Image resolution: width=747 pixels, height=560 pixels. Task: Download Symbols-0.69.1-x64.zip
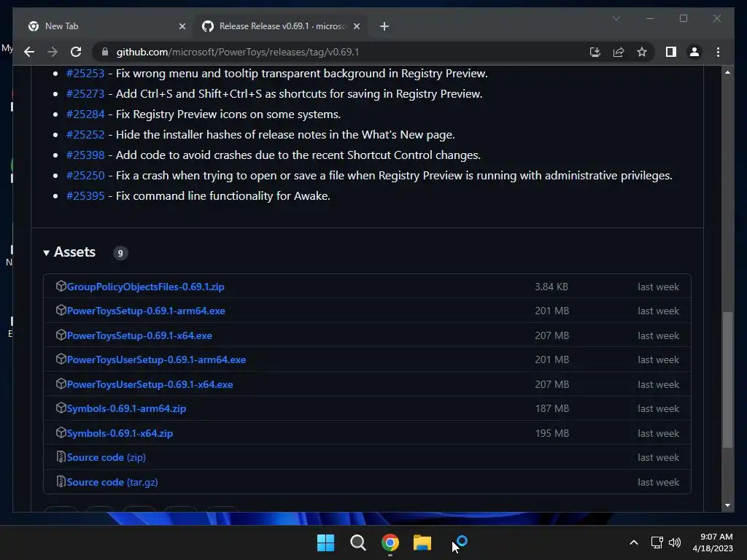click(120, 433)
